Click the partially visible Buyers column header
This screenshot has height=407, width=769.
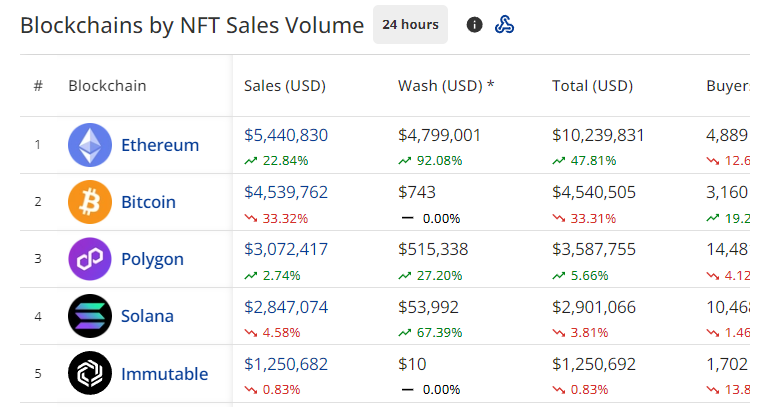(728, 86)
